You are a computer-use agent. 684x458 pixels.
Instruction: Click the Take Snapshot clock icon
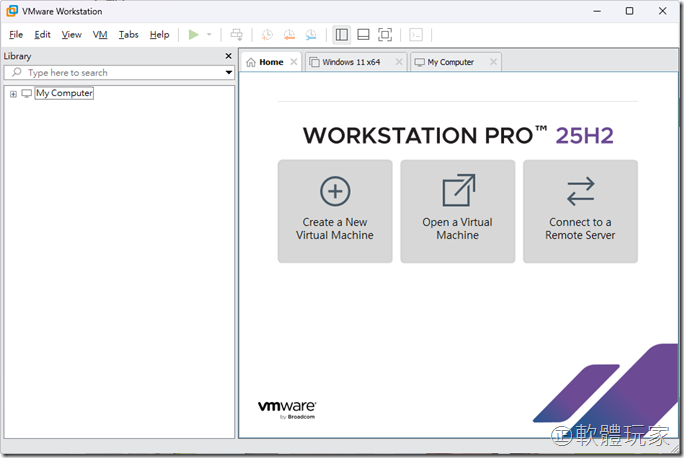(266, 34)
